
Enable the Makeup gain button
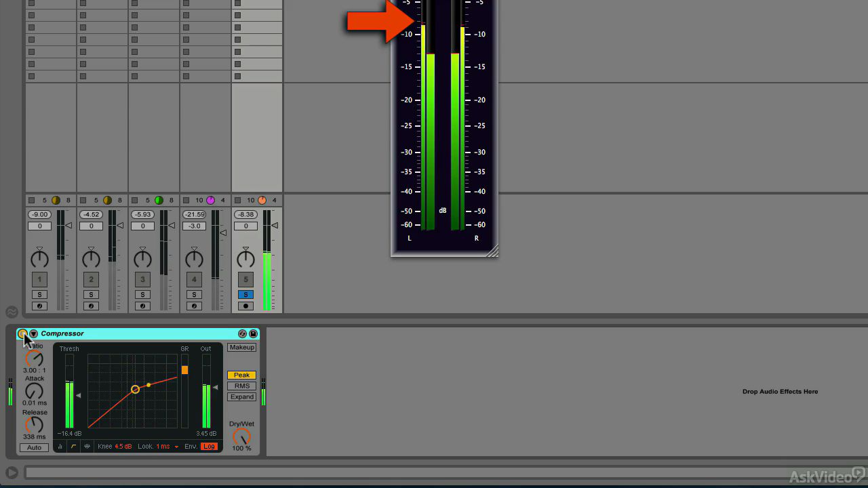tap(241, 348)
